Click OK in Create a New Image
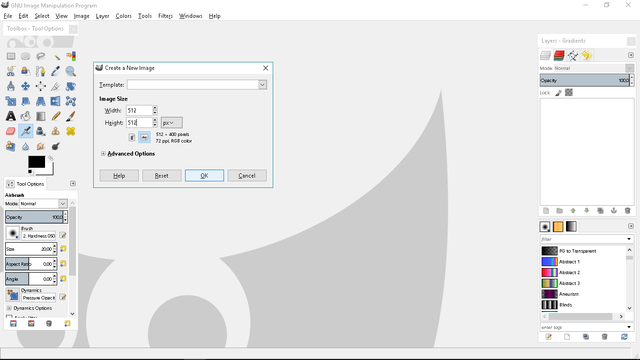640x360 pixels. click(204, 176)
